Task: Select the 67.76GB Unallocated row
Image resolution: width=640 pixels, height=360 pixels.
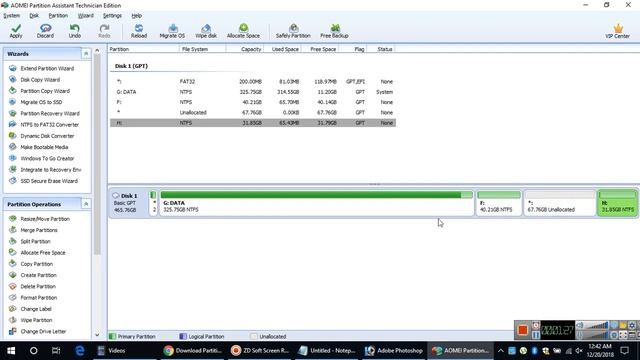Action: [x=253, y=112]
